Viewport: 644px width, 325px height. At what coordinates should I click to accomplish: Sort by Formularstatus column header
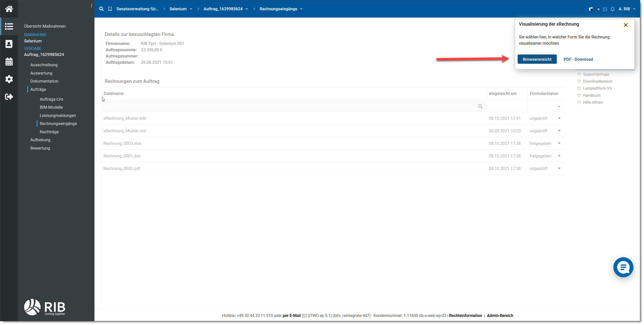coord(544,93)
